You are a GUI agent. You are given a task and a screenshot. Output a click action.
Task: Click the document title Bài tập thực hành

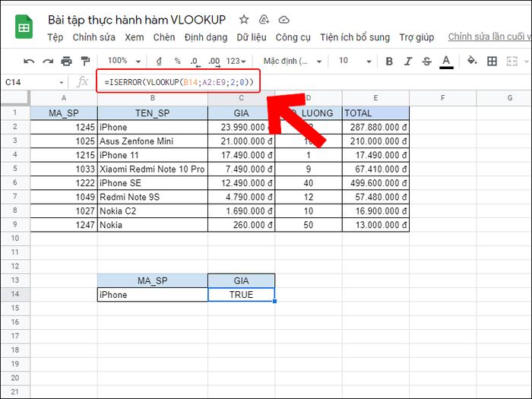[137, 20]
